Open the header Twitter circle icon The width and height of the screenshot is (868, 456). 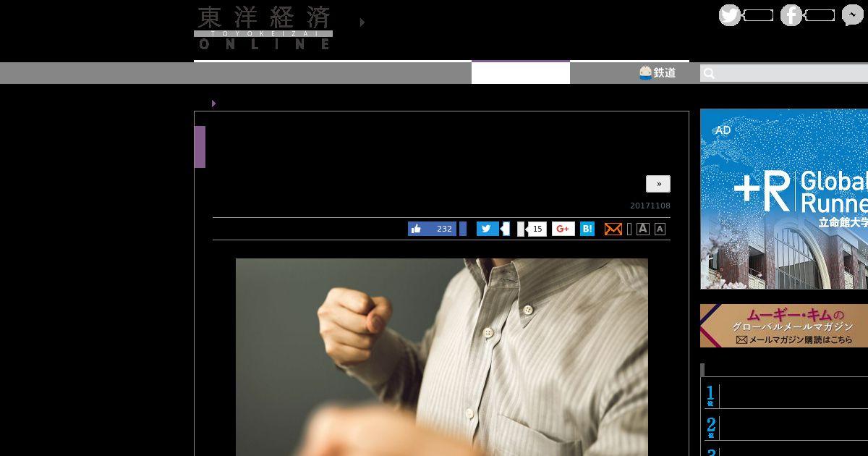pyautogui.click(x=730, y=15)
